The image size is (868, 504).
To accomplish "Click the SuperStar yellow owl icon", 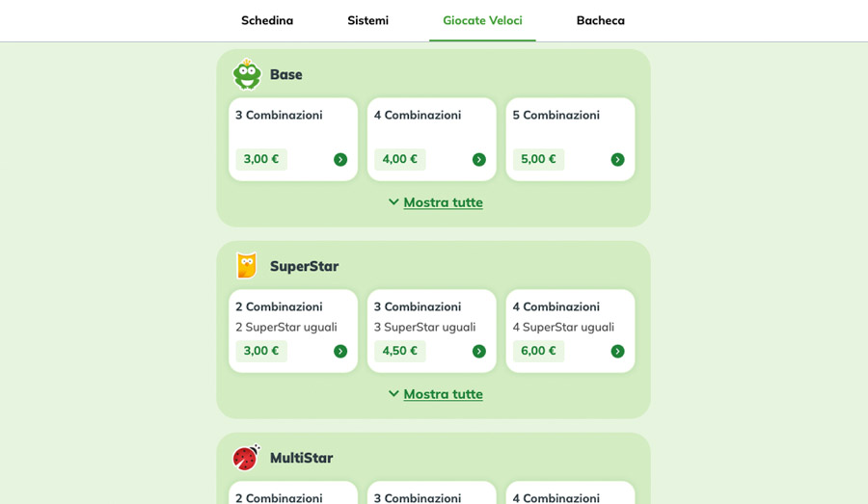I will [x=246, y=266].
